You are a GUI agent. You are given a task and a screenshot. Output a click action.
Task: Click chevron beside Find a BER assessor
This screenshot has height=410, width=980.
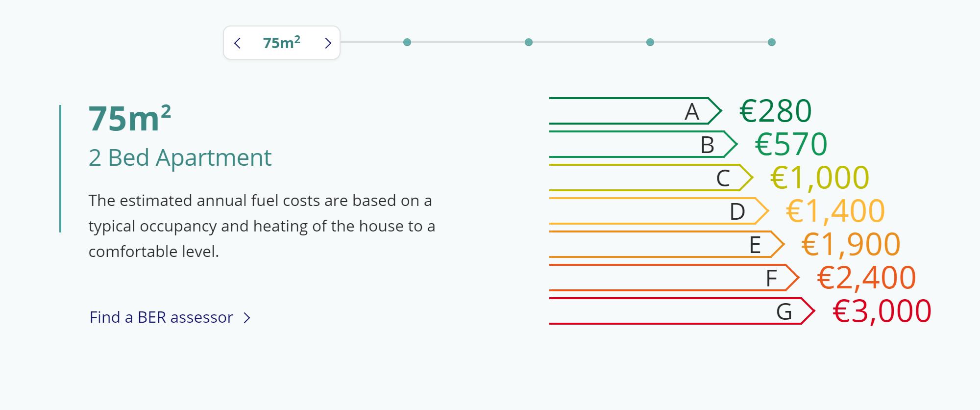coord(247,318)
